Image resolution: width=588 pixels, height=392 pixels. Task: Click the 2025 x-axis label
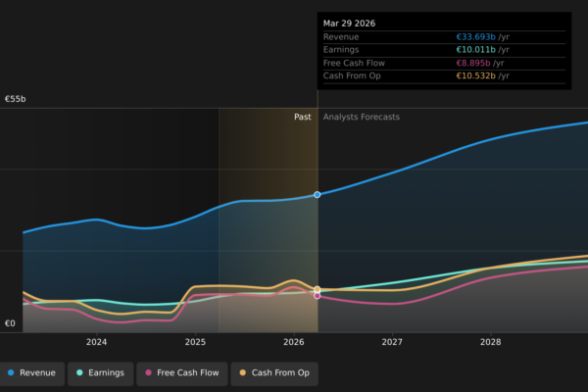click(x=195, y=342)
